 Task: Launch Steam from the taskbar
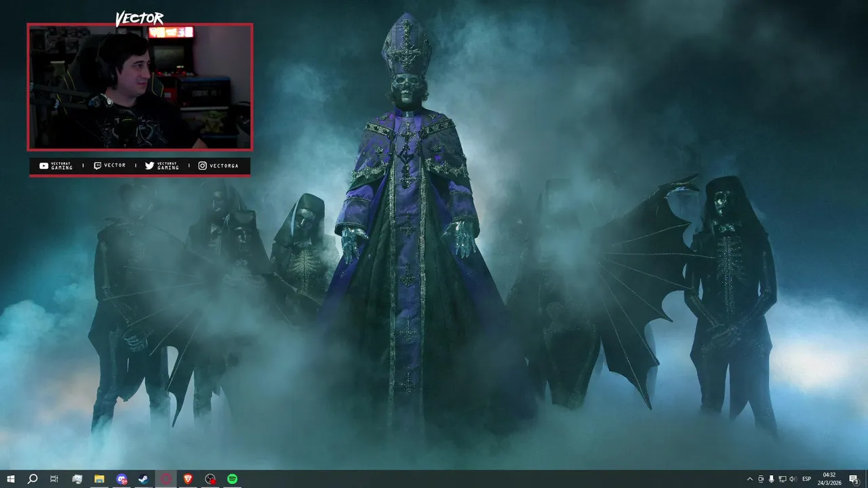pos(144,479)
